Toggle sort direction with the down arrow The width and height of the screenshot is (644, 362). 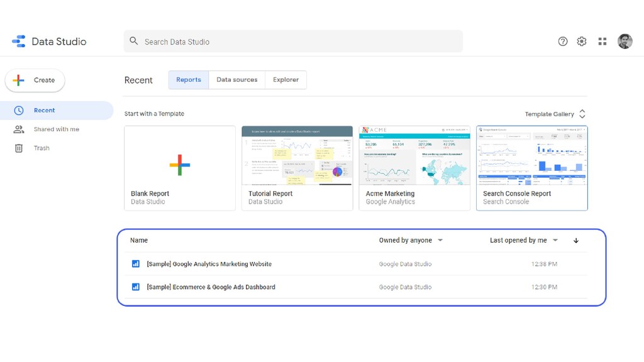[576, 241]
